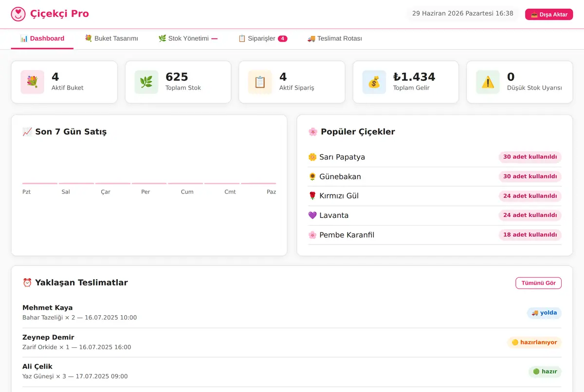Viewport: 584px width, 392px height.
Task: Click the chart icon beside Son 7 Gün Satış
Action: point(27,132)
